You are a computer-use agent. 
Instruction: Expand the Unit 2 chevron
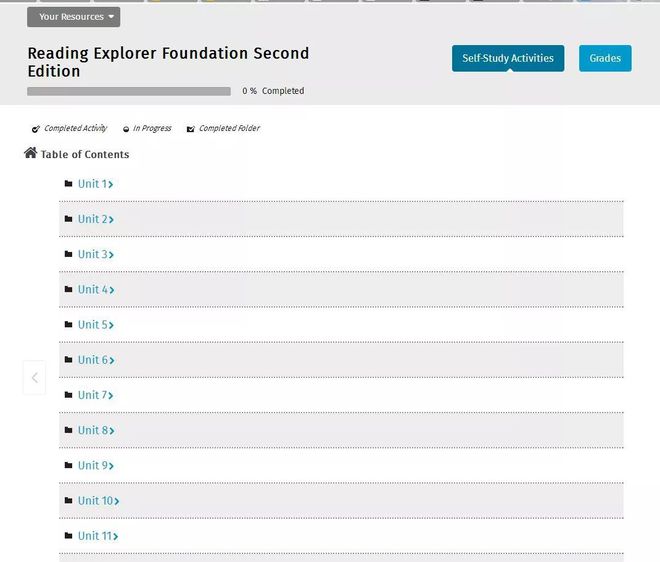coord(111,220)
